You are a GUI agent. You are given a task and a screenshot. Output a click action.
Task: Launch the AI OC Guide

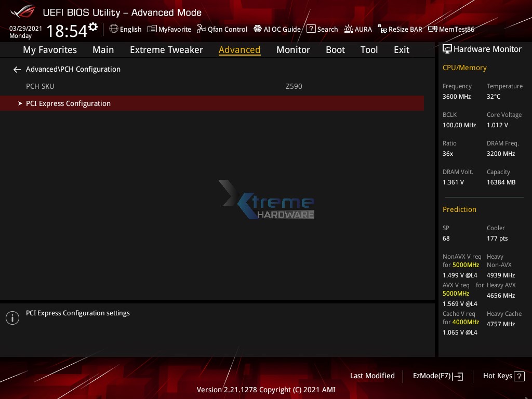[277, 29]
